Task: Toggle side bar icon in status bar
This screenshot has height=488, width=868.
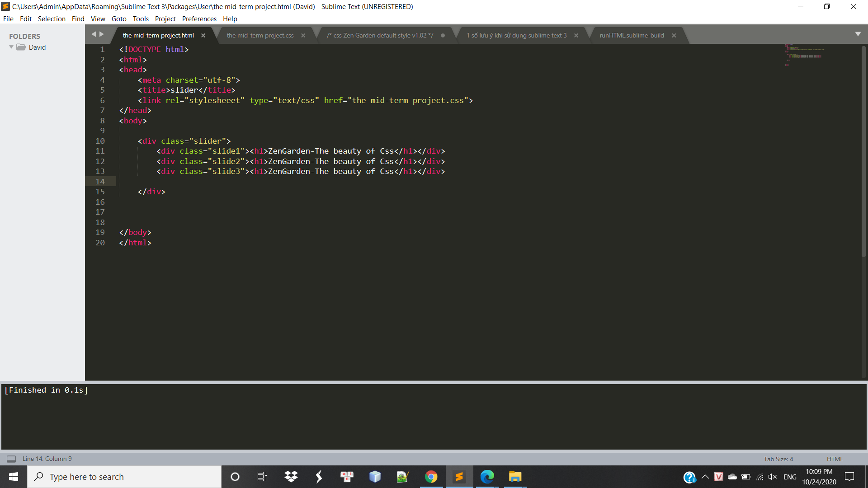Action: click(11, 459)
